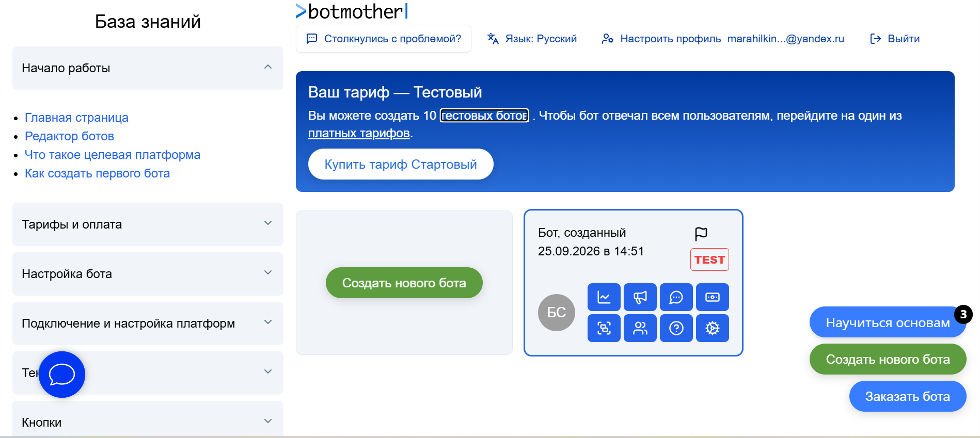Click the БС bot avatar
Screen dimensions: 980x438
point(556,313)
